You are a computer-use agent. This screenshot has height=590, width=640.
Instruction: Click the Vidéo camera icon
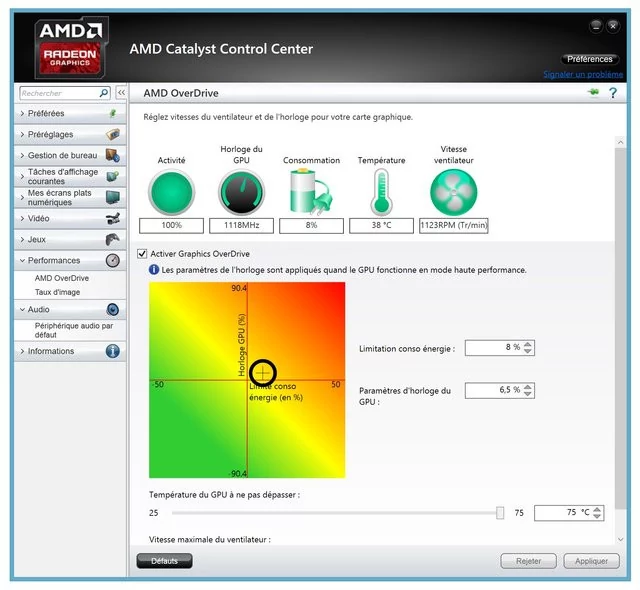click(113, 218)
